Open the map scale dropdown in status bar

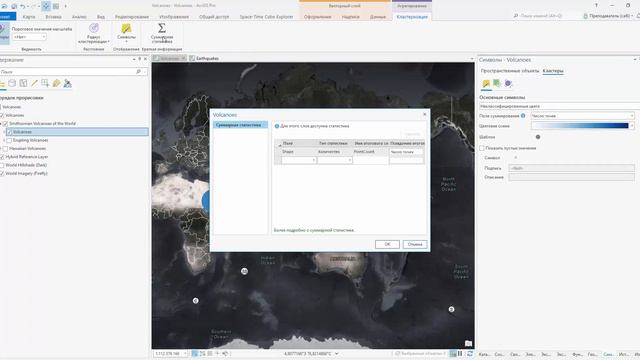185,353
